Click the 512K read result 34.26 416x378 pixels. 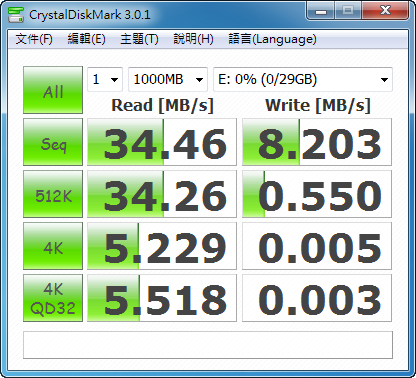click(162, 194)
